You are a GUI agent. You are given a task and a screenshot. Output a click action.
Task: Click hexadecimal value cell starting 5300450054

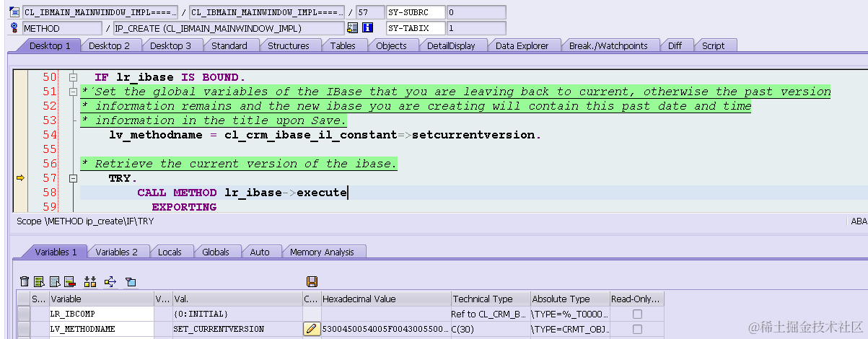point(385,329)
